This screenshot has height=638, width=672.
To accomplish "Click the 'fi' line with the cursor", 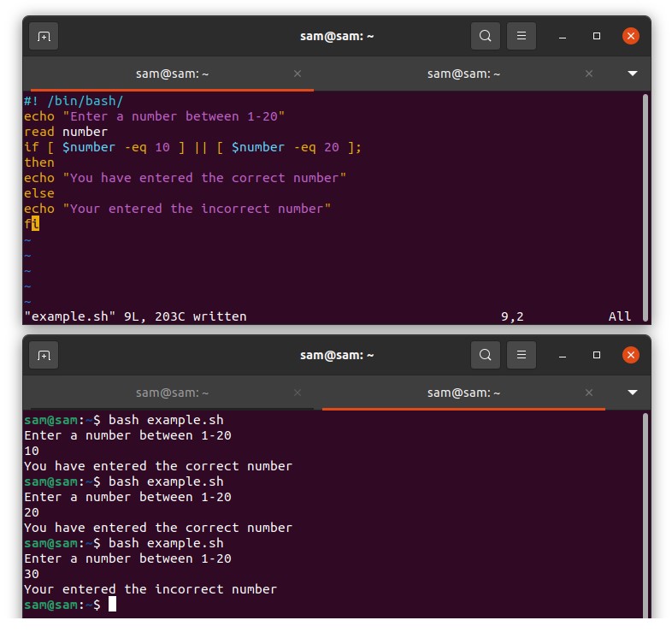I will coord(32,224).
